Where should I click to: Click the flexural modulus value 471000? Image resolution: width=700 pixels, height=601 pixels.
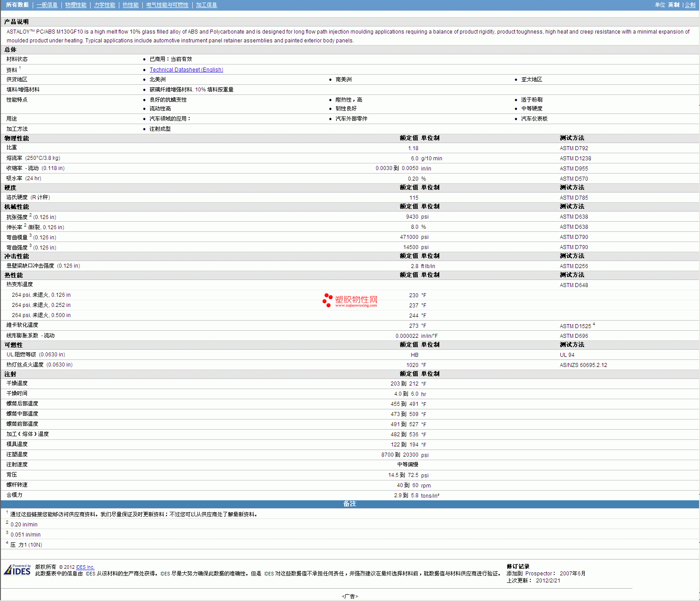(409, 237)
